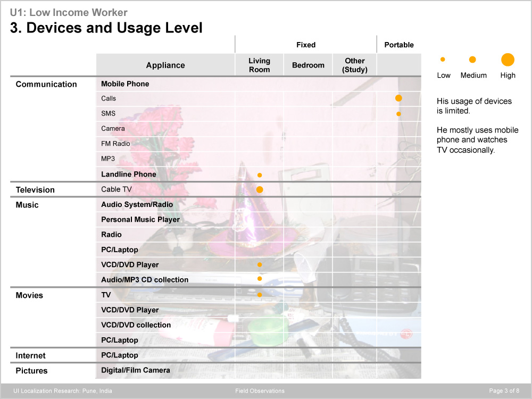Click the Landline Phone usage dot

click(260, 175)
